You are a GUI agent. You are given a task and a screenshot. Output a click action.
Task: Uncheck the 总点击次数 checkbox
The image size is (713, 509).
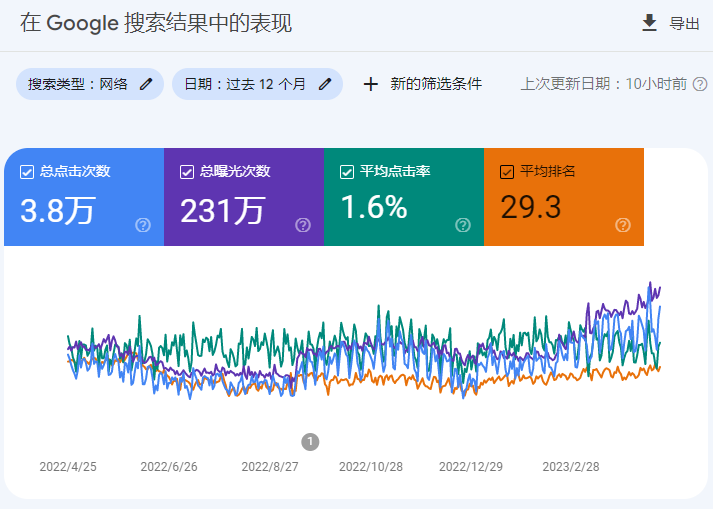(x=27, y=171)
